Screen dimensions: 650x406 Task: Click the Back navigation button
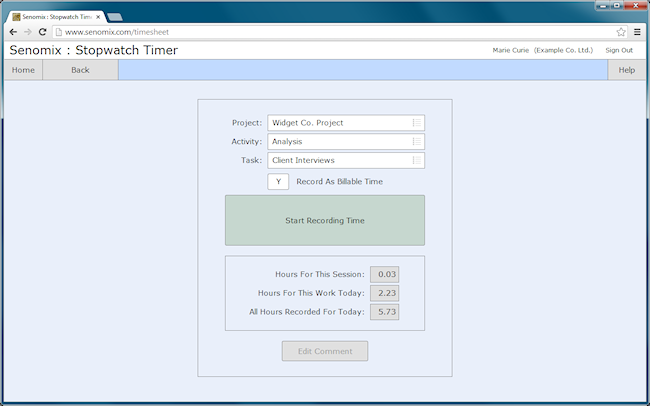tap(80, 70)
